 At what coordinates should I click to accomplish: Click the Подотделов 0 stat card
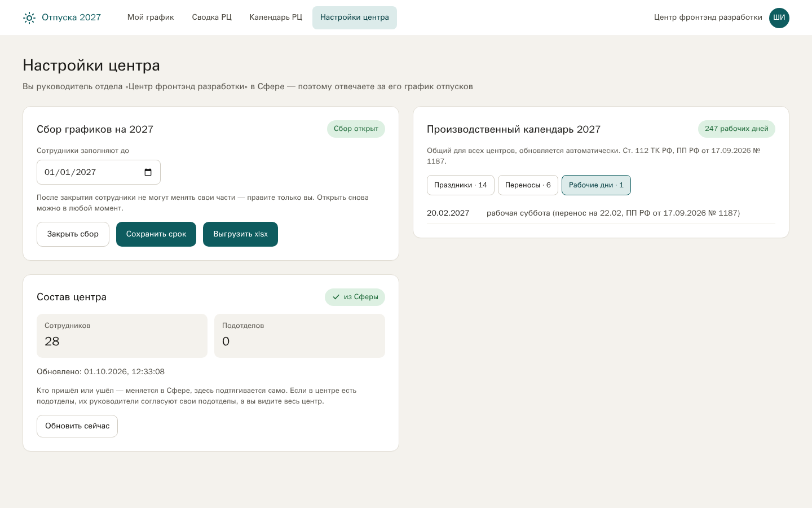click(x=299, y=336)
